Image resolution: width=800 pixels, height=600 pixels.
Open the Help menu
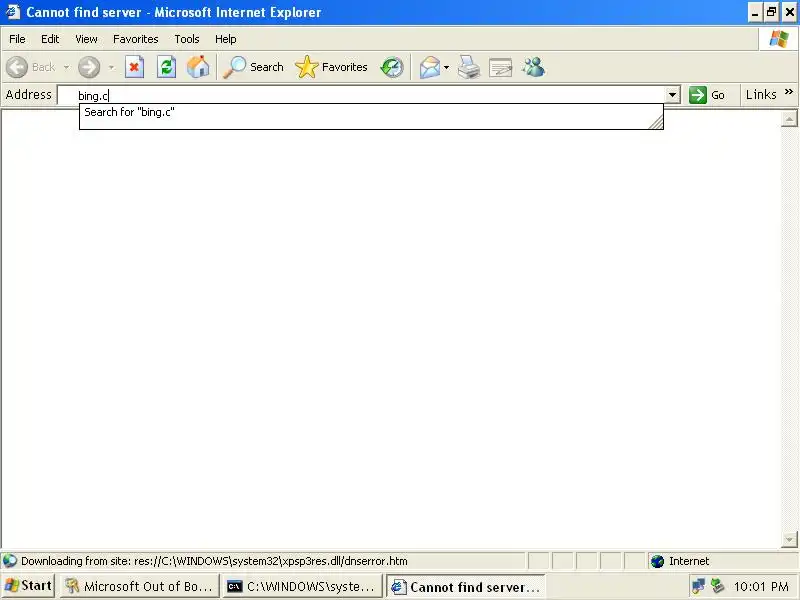226,39
